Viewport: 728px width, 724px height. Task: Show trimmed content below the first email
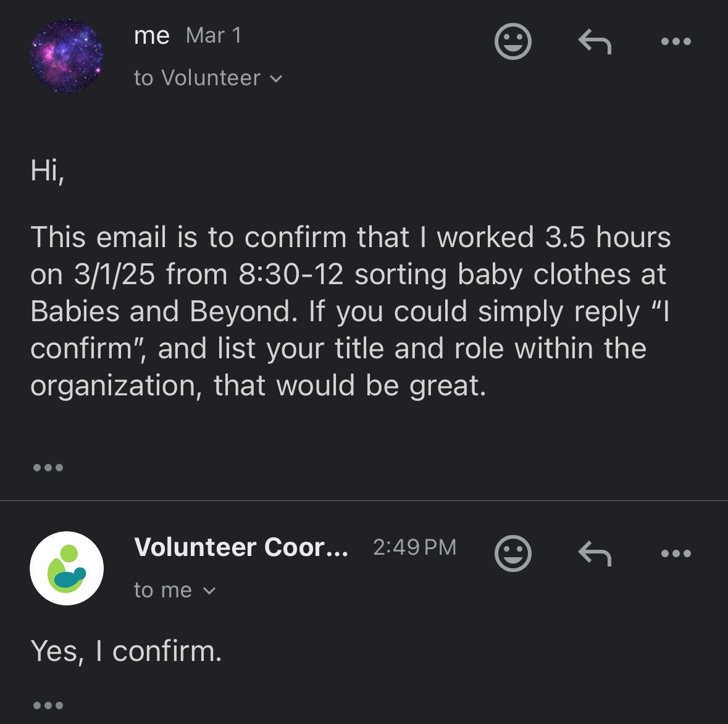tap(48, 468)
